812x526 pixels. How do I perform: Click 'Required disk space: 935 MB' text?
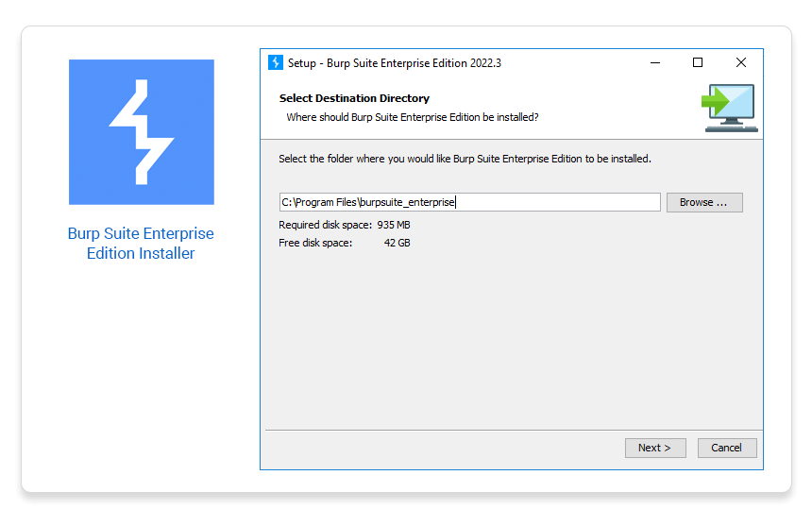coord(345,225)
